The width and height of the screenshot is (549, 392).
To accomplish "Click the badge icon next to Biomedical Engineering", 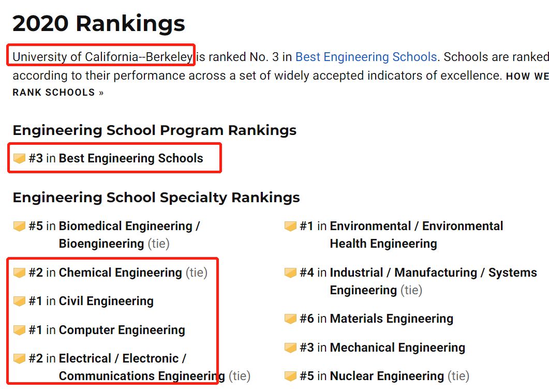I will click(19, 226).
